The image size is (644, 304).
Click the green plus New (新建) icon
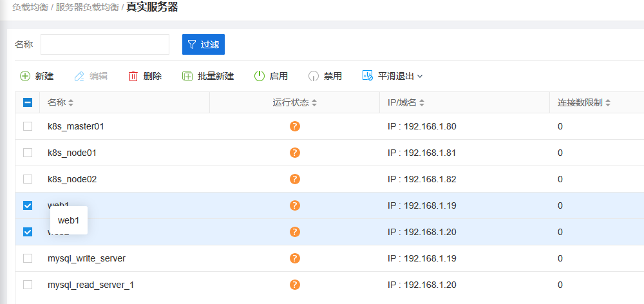pos(25,76)
